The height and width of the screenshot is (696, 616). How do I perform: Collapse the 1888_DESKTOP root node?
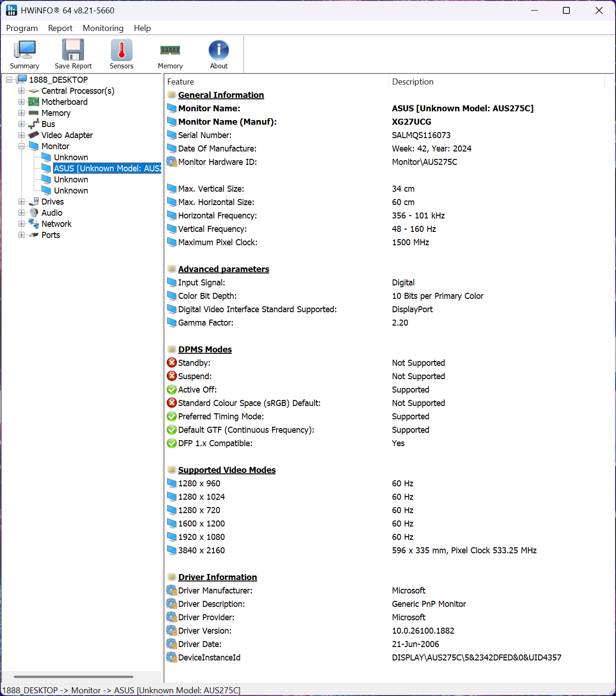click(x=9, y=80)
